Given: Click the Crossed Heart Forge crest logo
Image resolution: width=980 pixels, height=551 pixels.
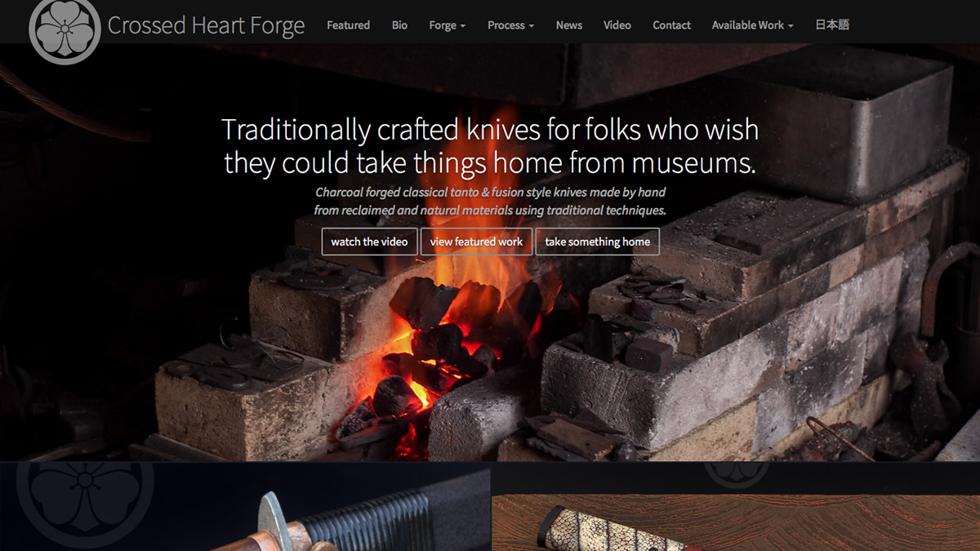Looking at the screenshot, I should (x=65, y=29).
